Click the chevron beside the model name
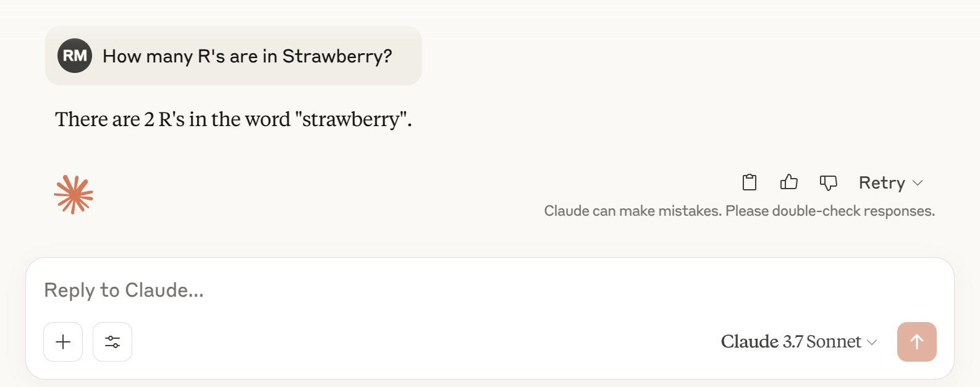 point(872,342)
